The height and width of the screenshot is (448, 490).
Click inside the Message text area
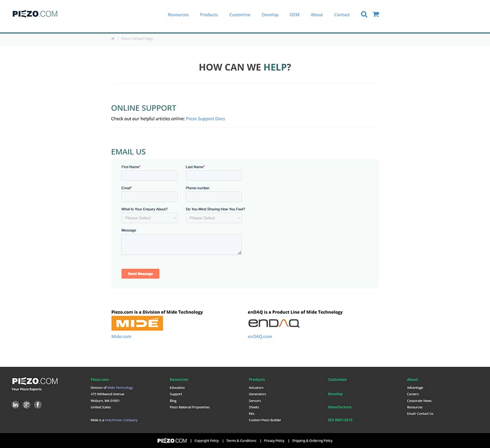(182, 245)
